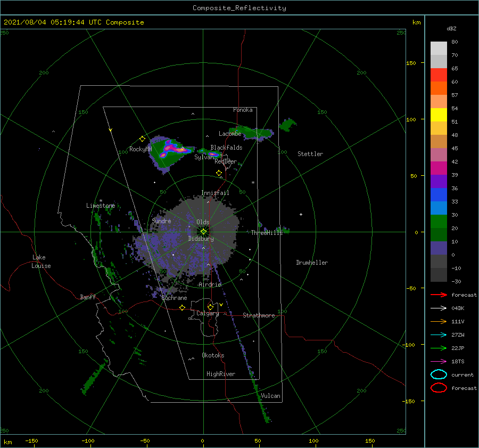Image resolution: width=479 pixels, height=448 pixels.
Task: Select the slate purple 10-0 dBZ swatch
Action: pos(439,248)
